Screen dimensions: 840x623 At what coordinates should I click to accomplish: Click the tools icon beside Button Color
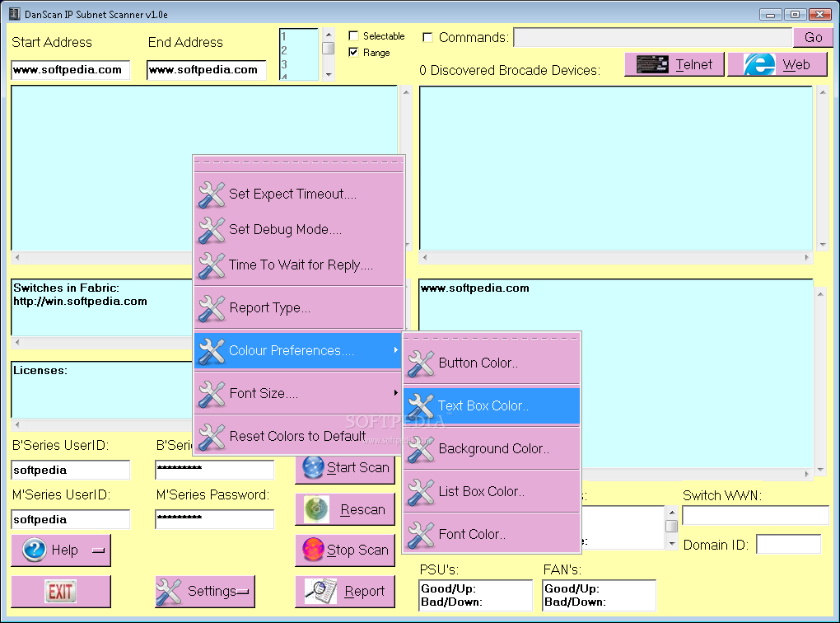click(421, 363)
